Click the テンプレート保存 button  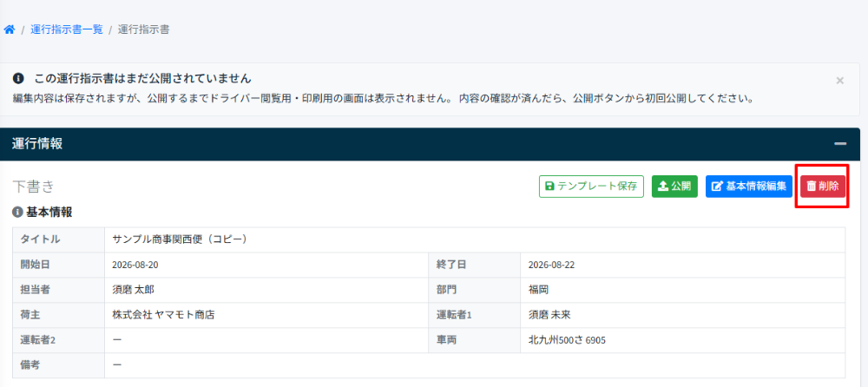591,187
